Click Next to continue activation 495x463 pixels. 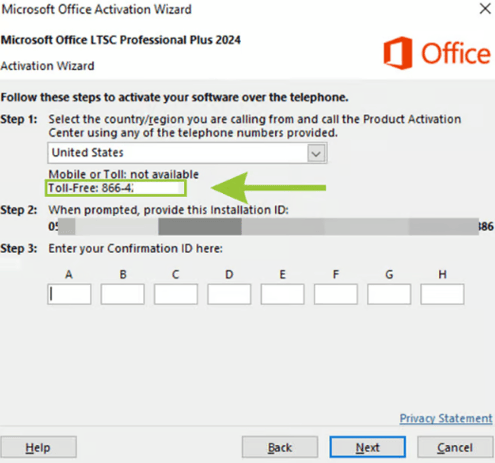point(368,447)
